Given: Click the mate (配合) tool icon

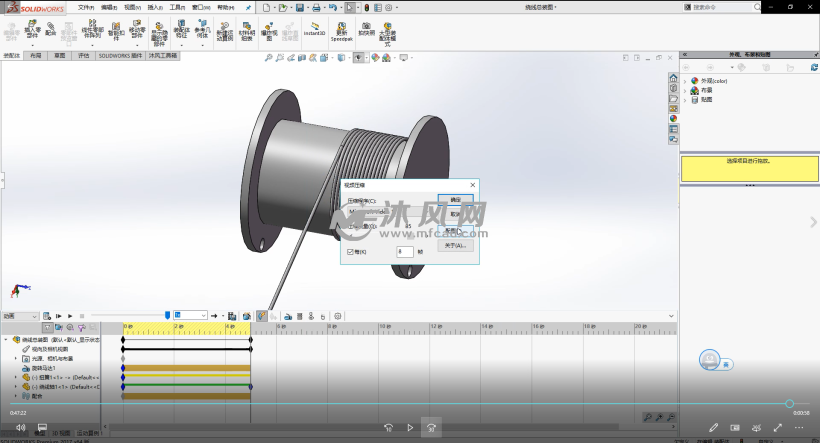Looking at the screenshot, I should click(x=51, y=26).
